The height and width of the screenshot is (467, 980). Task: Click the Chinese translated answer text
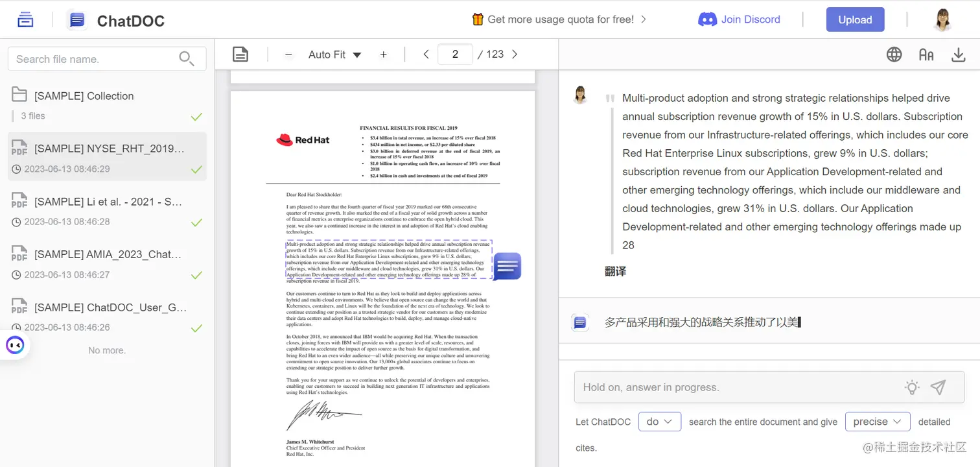pyautogui.click(x=703, y=322)
